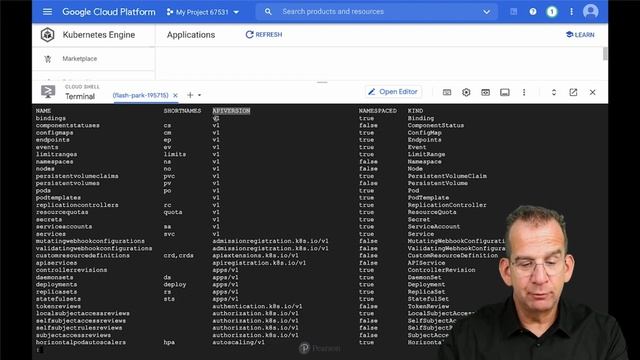Click the Kubernetes Engine title
This screenshot has height=360, width=640.
(99, 35)
